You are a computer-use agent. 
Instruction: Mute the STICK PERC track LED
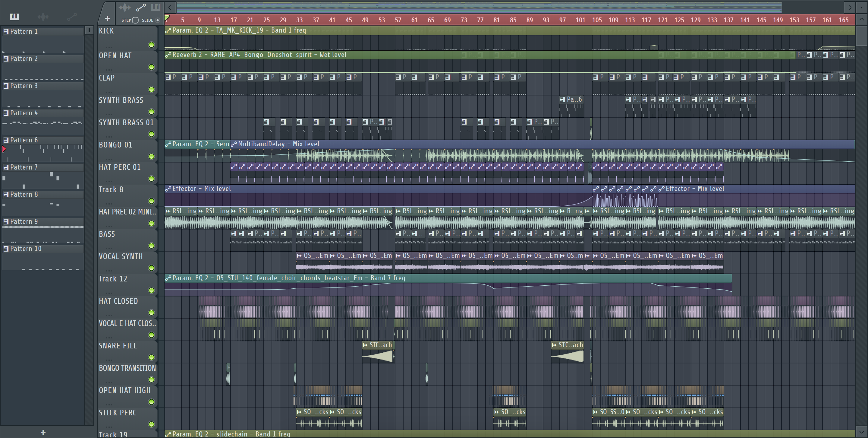point(151,424)
